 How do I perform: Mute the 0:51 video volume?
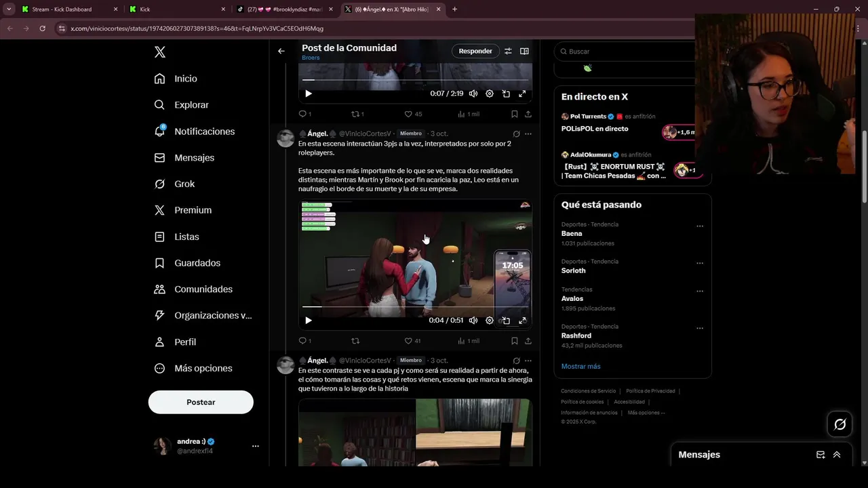pyautogui.click(x=473, y=321)
